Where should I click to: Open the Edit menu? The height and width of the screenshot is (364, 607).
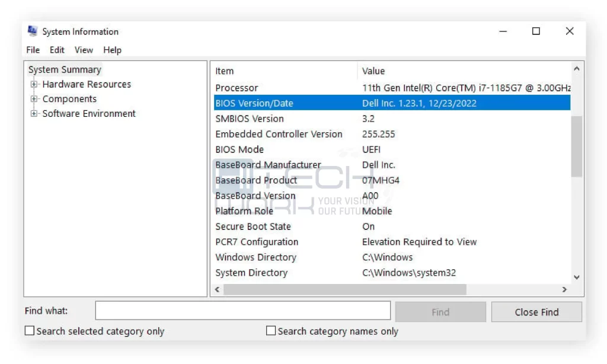pyautogui.click(x=57, y=50)
